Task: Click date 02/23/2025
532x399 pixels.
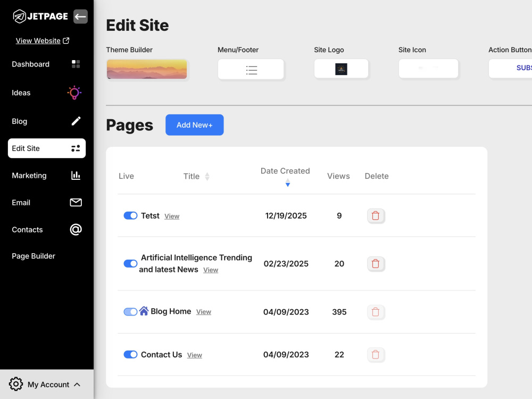Action: (286, 264)
